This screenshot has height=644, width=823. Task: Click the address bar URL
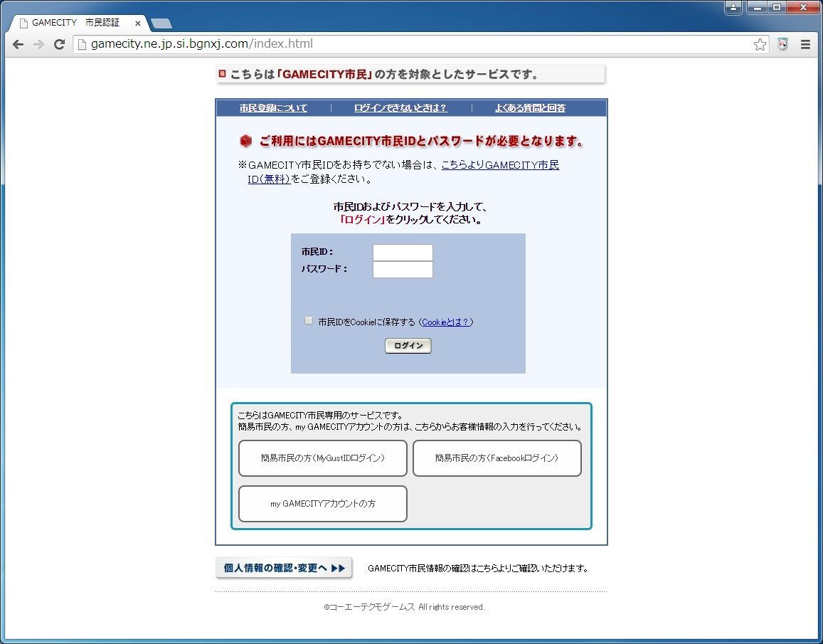click(201, 44)
